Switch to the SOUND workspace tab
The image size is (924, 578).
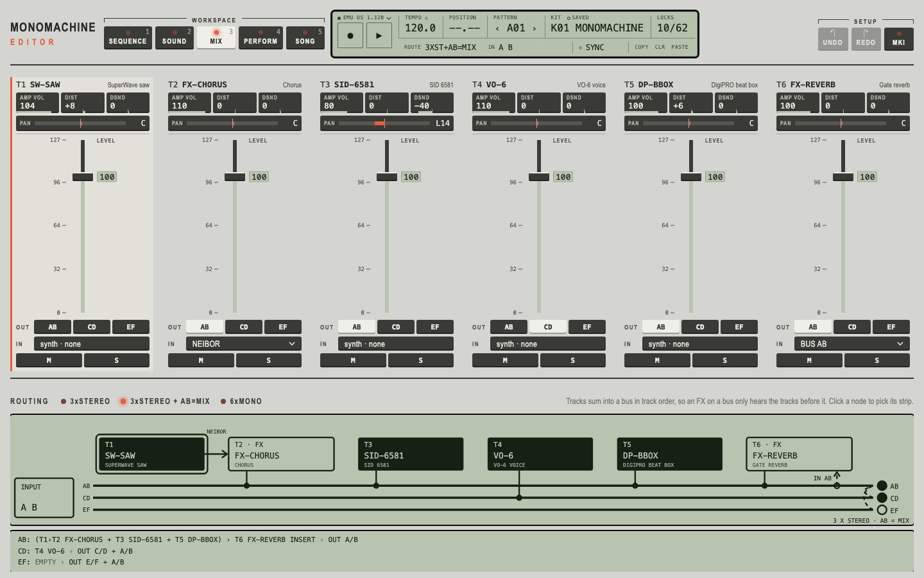coord(174,37)
